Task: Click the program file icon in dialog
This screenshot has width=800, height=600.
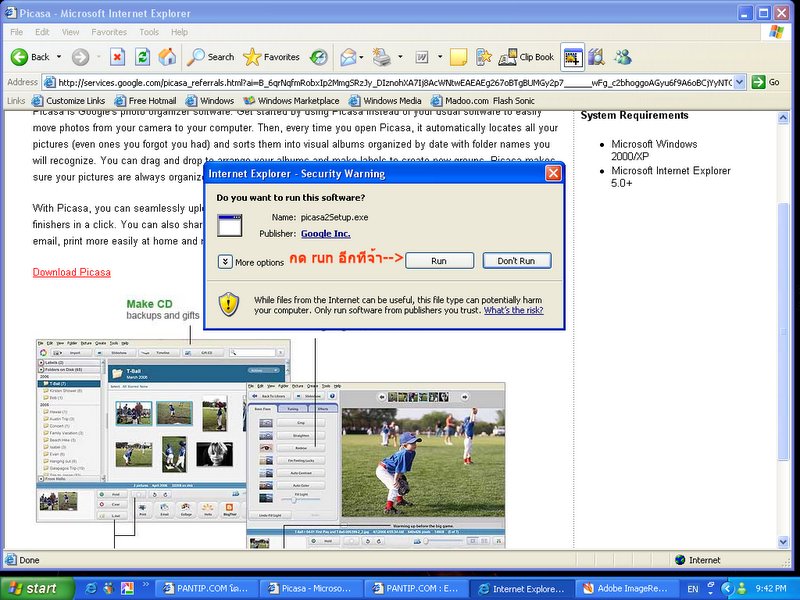Action: click(x=230, y=225)
